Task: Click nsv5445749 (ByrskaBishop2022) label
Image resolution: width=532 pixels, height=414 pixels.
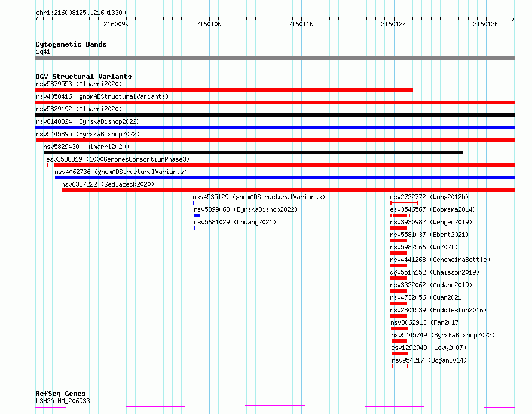Action: 443,335
